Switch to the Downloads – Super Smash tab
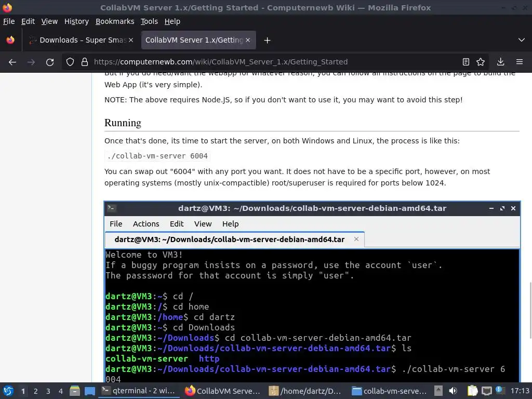 (82, 40)
